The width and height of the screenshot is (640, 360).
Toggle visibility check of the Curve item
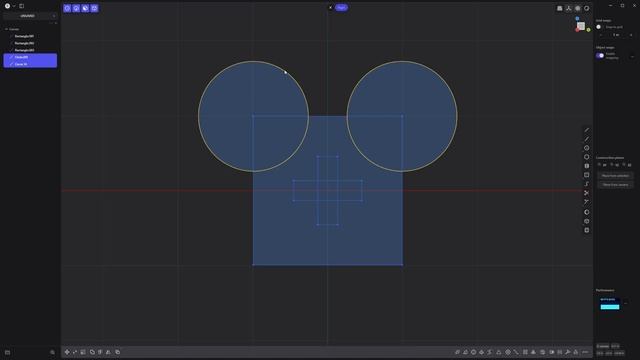coord(11,64)
